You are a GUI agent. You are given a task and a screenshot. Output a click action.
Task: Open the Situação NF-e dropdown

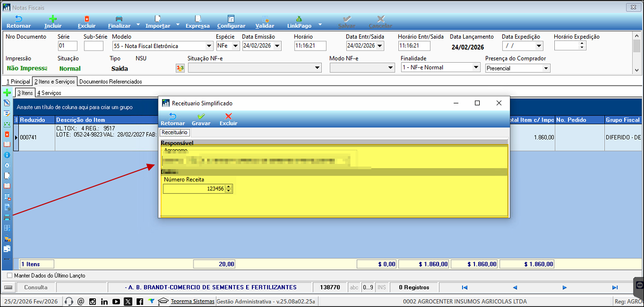click(318, 68)
